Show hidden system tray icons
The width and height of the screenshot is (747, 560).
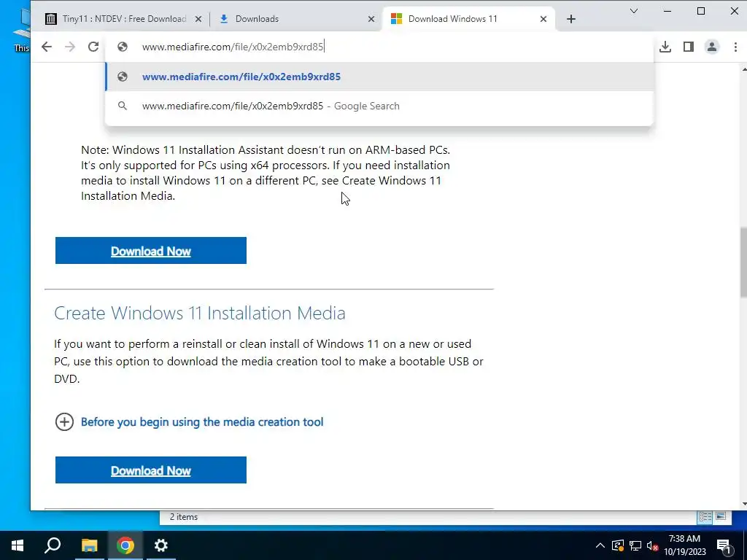(600, 545)
